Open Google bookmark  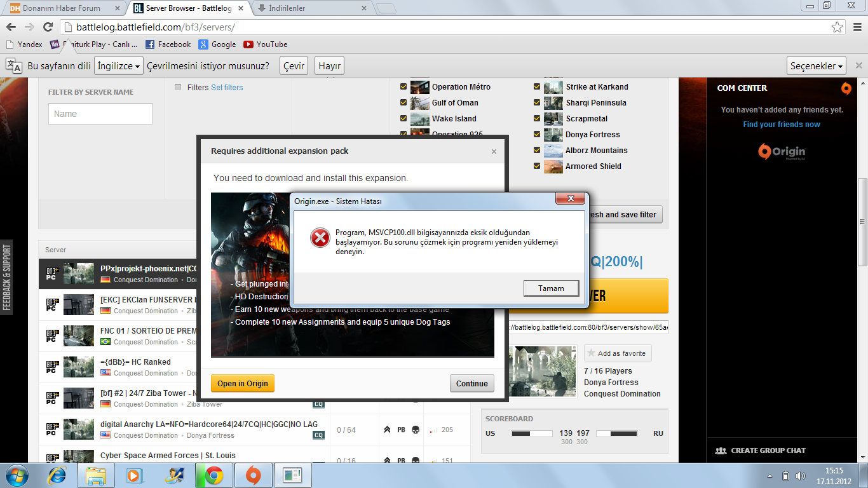[x=217, y=44]
